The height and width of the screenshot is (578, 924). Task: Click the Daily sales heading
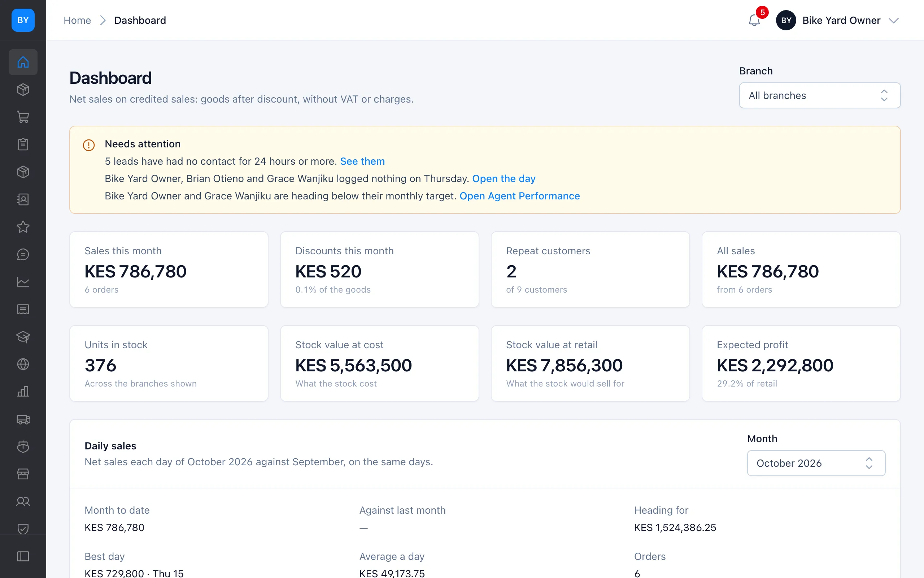coord(110,446)
